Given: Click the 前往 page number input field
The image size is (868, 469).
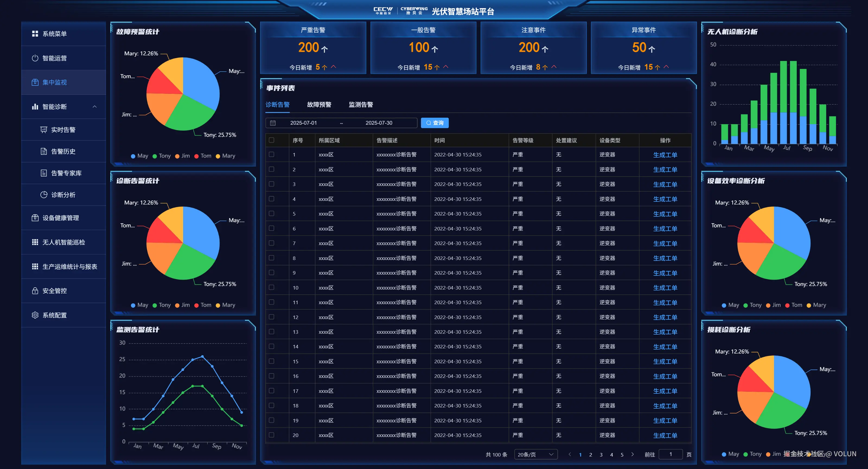Looking at the screenshot, I should tap(670, 454).
